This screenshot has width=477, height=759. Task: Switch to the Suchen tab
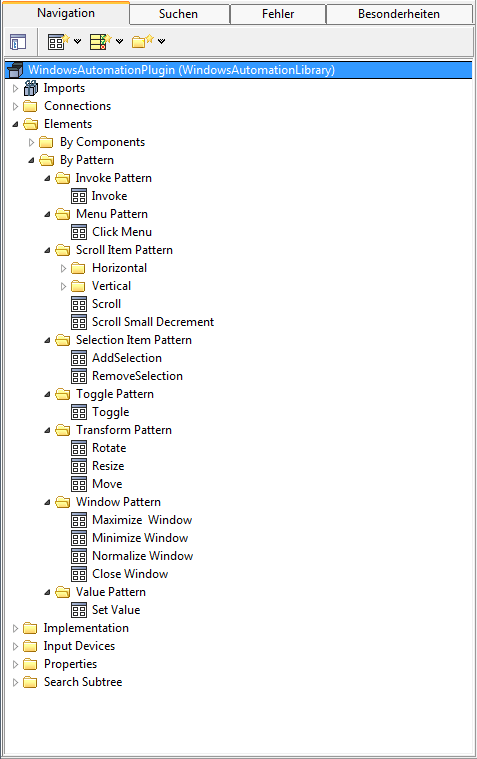[179, 14]
